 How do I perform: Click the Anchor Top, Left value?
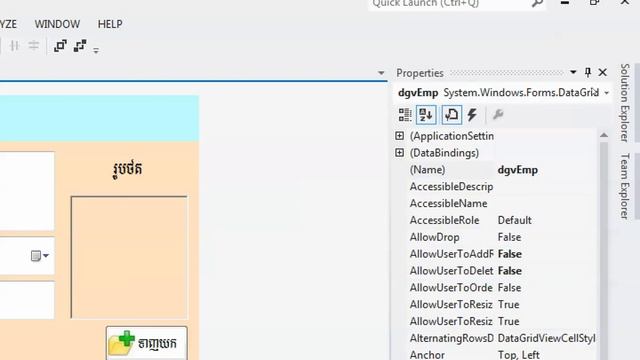point(518,355)
